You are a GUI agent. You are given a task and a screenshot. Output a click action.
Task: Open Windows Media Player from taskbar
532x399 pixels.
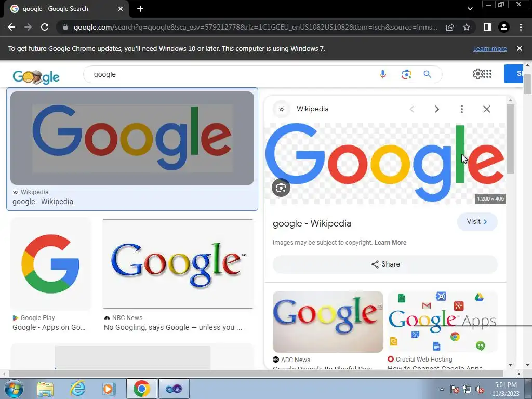(109, 389)
